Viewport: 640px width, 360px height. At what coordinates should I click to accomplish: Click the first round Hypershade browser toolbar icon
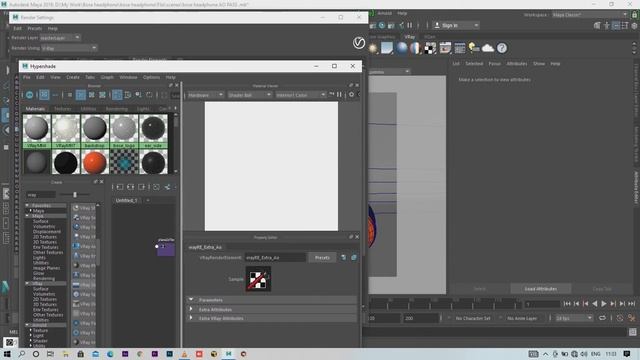pos(30,95)
